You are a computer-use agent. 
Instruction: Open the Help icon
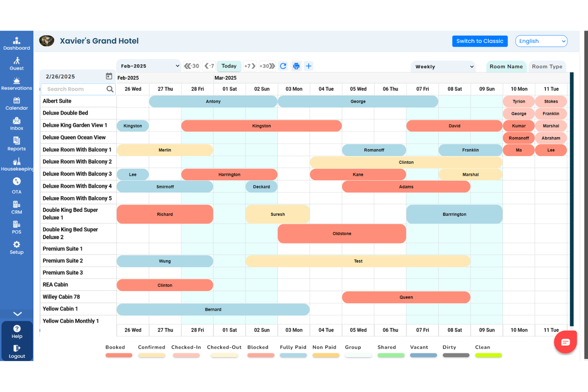point(17,328)
